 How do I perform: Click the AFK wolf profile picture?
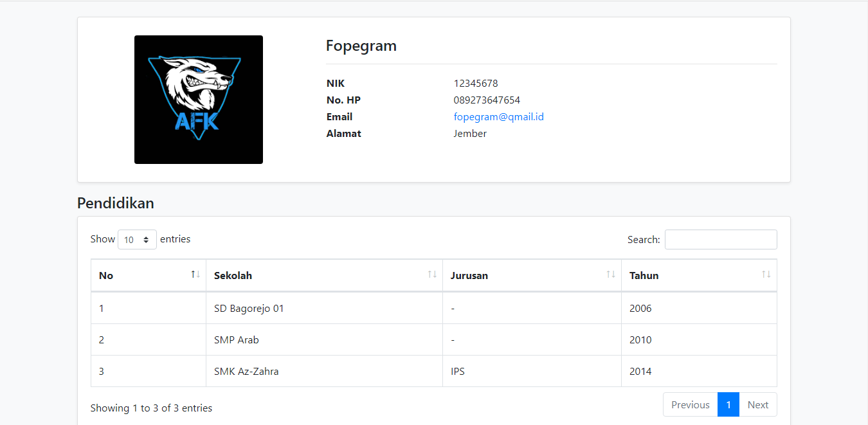[x=199, y=100]
